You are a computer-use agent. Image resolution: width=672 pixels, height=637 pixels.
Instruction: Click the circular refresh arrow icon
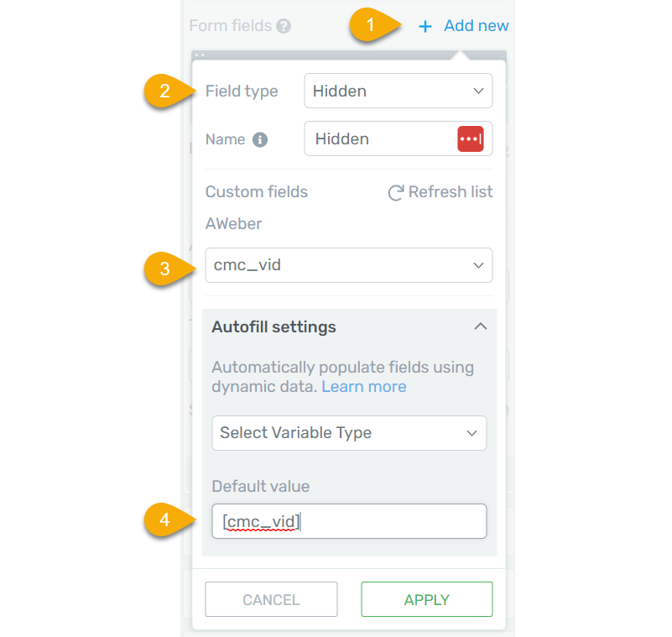(396, 193)
